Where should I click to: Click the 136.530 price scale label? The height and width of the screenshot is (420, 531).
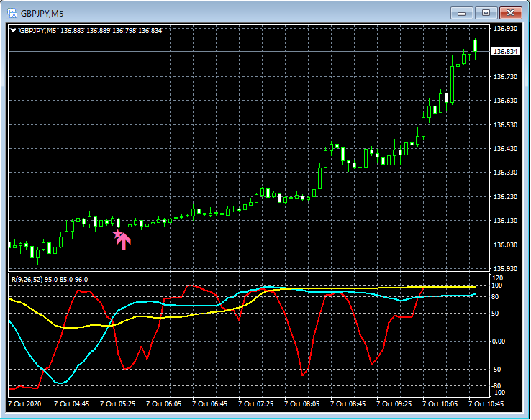click(505, 125)
